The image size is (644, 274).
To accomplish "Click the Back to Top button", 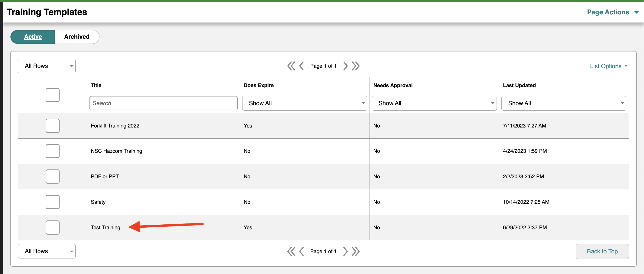I will [x=602, y=251].
